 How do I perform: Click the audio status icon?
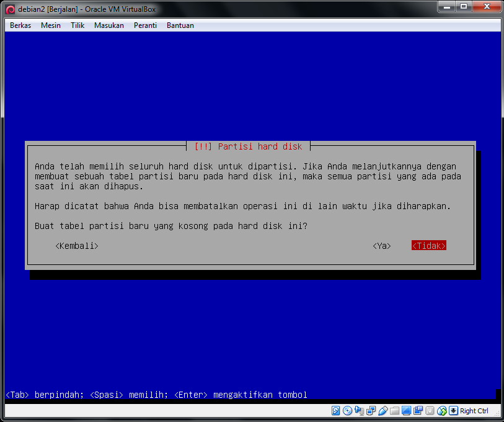coord(359,410)
